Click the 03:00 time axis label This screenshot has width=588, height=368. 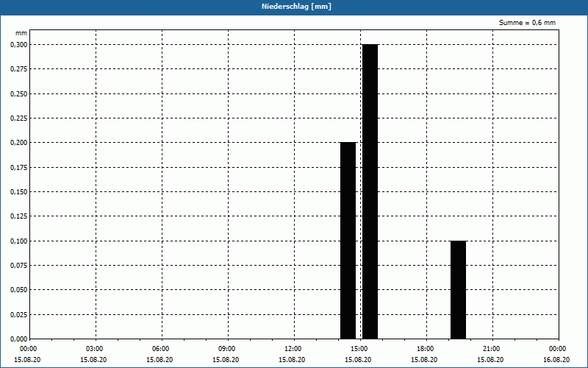click(95, 349)
